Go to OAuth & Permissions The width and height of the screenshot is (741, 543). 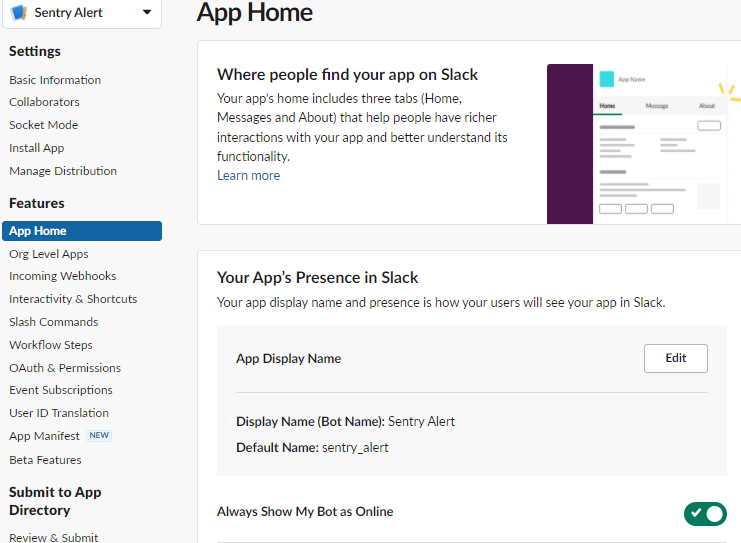click(65, 368)
